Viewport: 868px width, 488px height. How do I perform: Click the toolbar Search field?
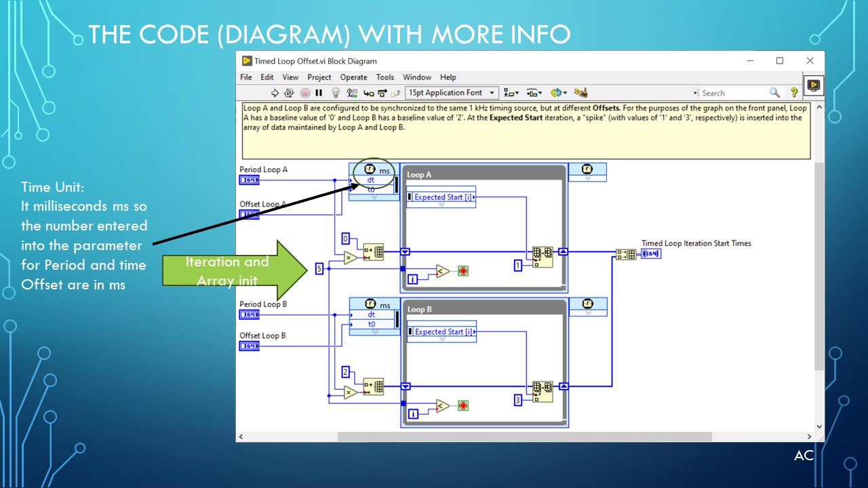tap(734, 93)
